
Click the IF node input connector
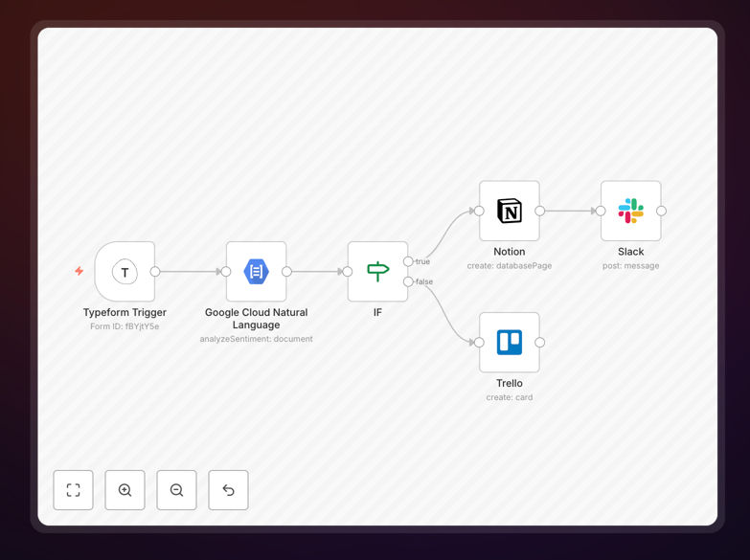(x=348, y=272)
